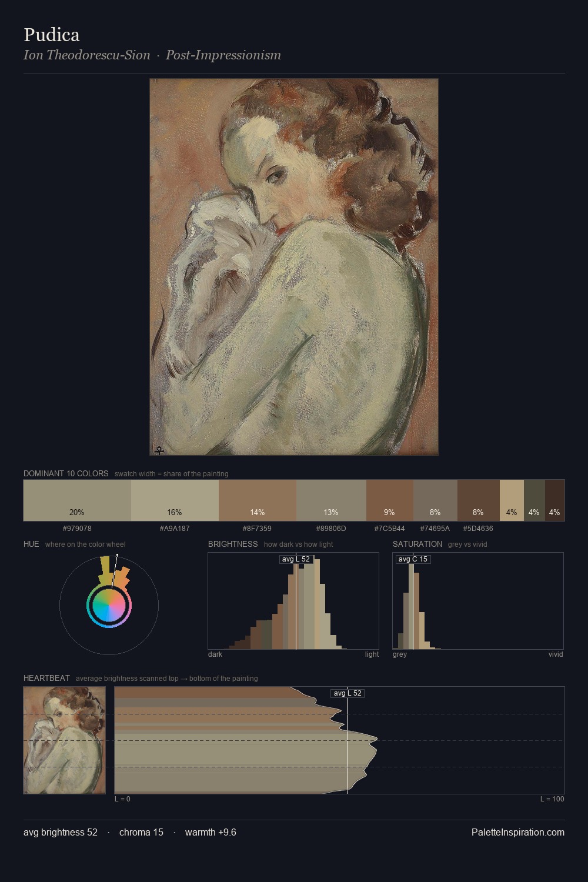Click the hex code '#8F7359'
The image size is (588, 882).
[258, 529]
